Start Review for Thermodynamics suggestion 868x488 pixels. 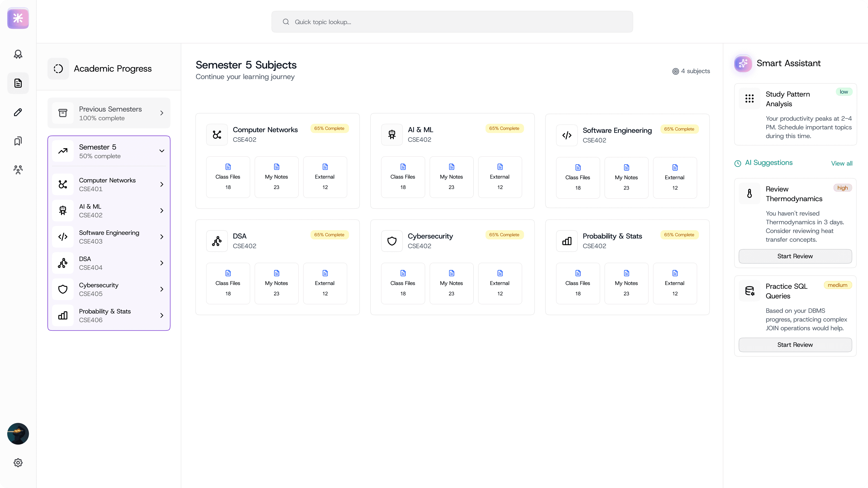pos(795,256)
